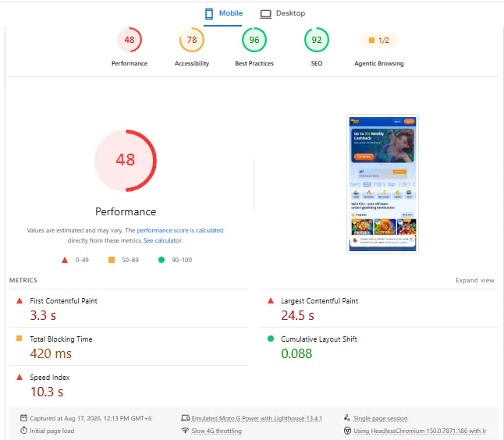The width and height of the screenshot is (504, 440).
Task: Click the Using HeadlessChromium version label
Action: (x=420, y=431)
